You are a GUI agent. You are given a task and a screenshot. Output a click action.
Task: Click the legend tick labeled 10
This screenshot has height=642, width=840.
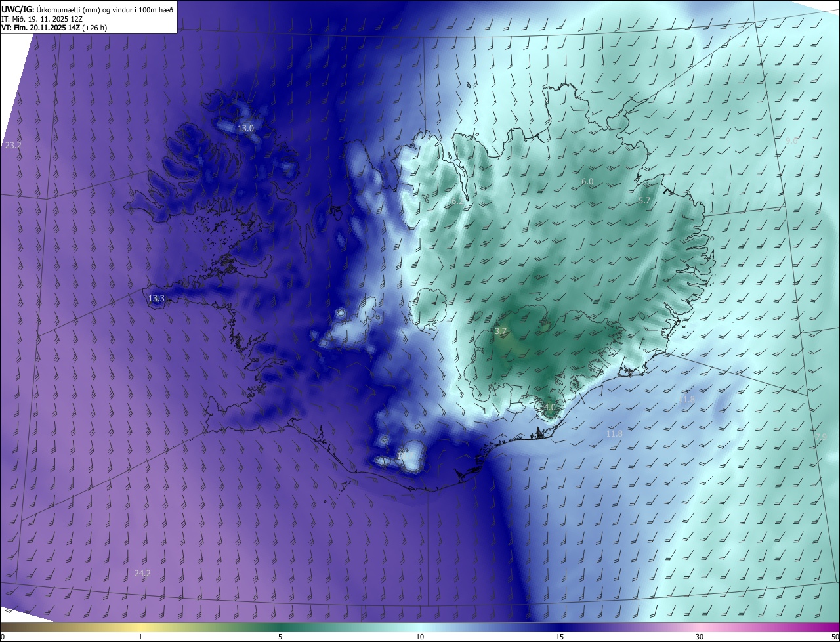pyautogui.click(x=420, y=637)
